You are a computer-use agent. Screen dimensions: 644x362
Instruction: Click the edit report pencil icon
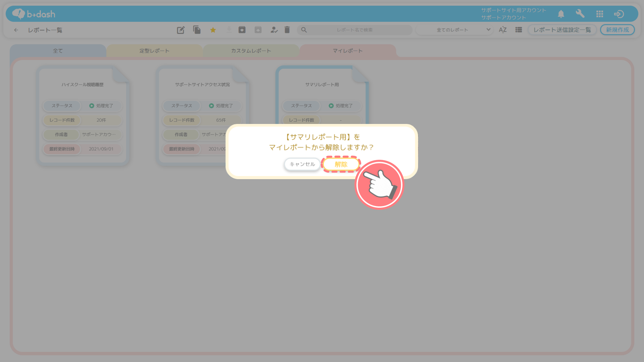(x=181, y=30)
